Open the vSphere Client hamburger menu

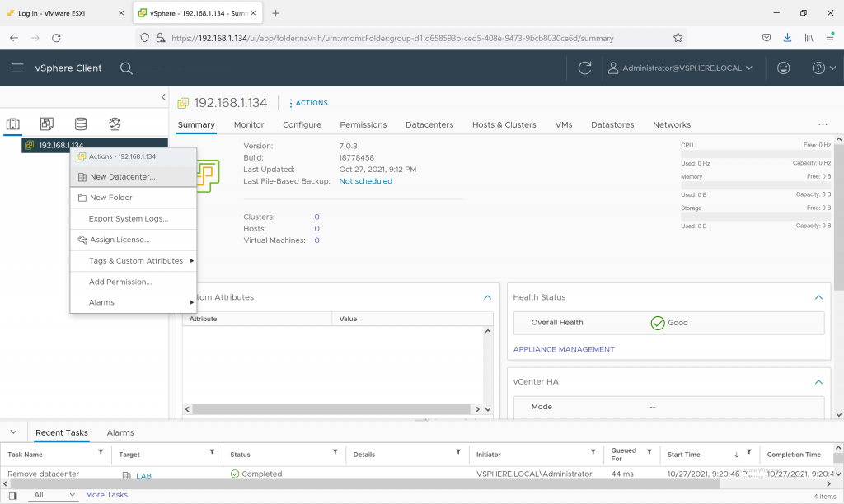pos(17,68)
